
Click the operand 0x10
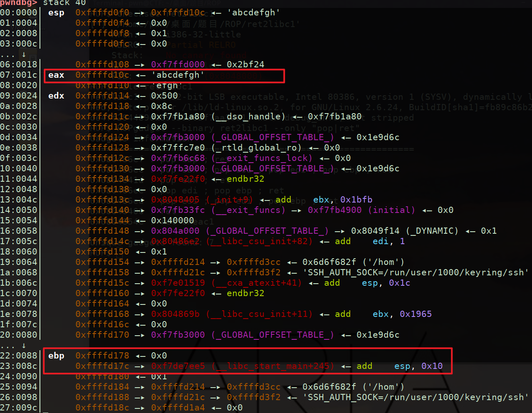(432, 366)
